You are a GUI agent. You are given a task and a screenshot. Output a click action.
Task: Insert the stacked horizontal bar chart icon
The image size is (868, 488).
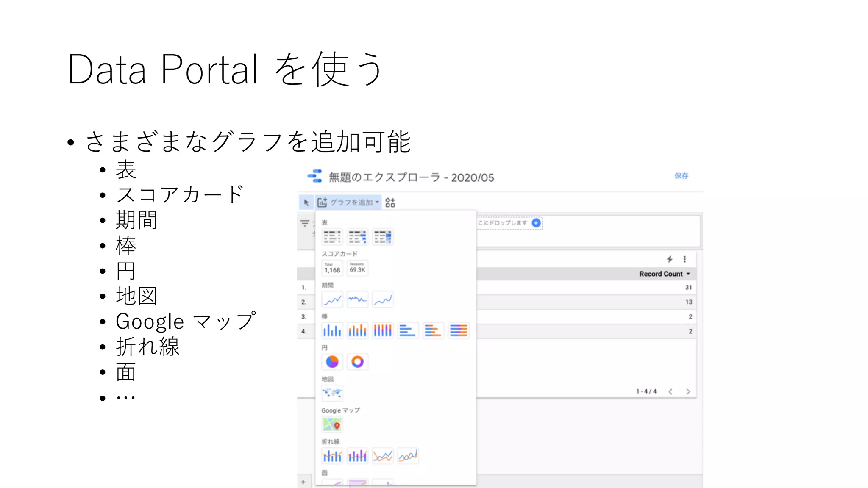(x=433, y=330)
